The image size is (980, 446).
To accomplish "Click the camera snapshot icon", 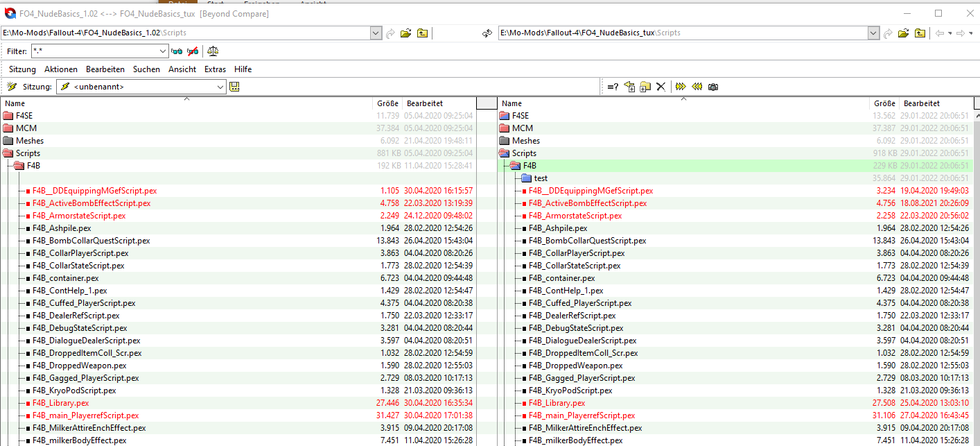I will coord(713,87).
